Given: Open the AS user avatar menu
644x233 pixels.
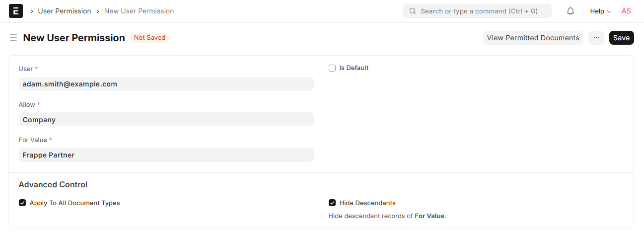Looking at the screenshot, I should pos(626,11).
